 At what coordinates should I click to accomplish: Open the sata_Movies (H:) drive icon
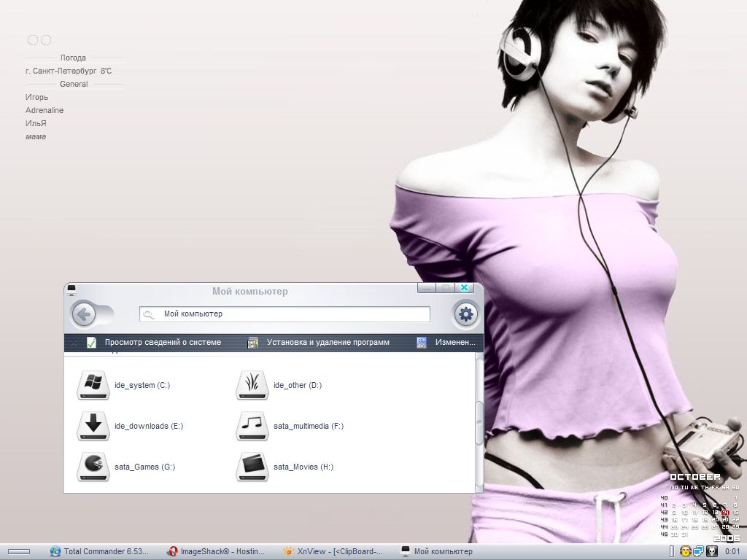point(252,467)
